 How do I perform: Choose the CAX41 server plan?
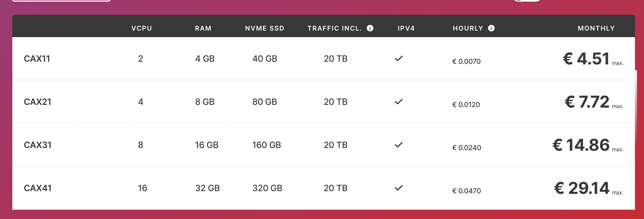(38, 188)
